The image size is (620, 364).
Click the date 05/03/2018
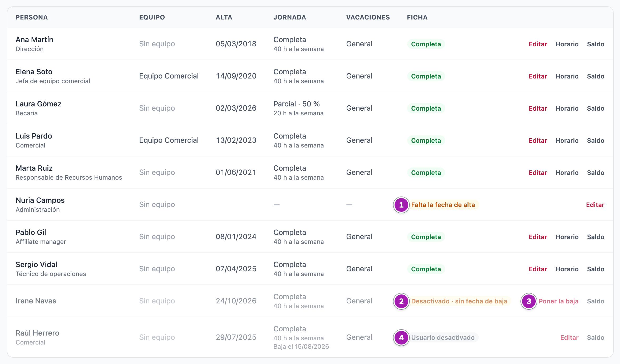pyautogui.click(x=236, y=44)
